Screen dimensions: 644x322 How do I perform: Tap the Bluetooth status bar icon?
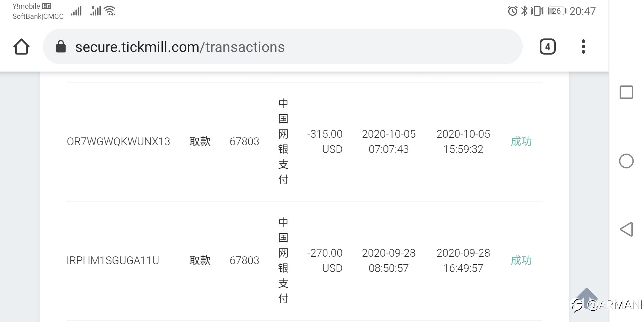pos(524,11)
